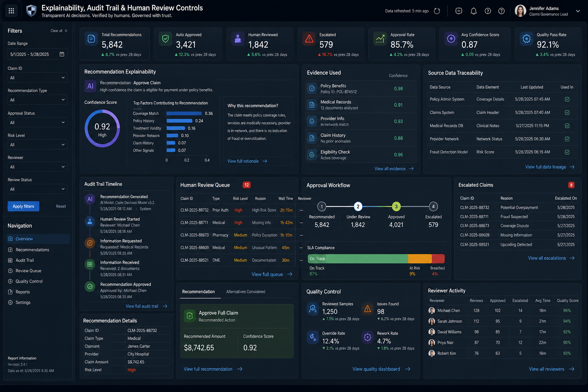Click the Reset filters button

pyautogui.click(x=61, y=206)
